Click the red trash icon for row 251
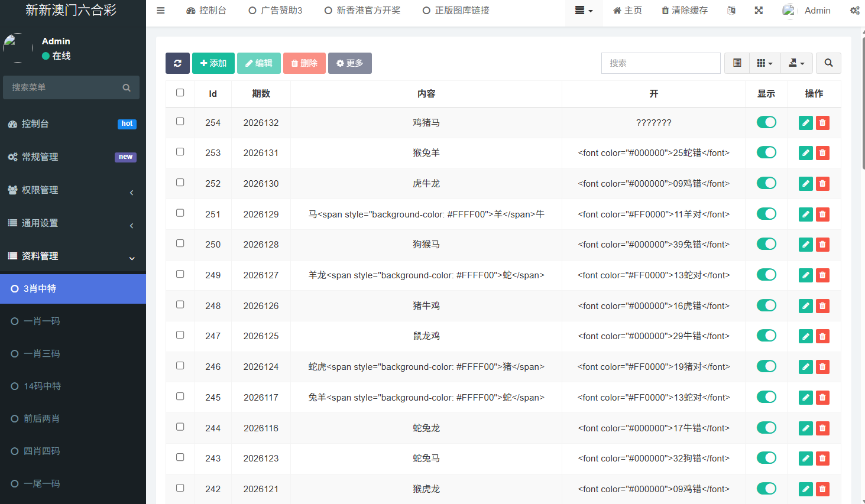Screen dimensions: 865x504 [822, 214]
